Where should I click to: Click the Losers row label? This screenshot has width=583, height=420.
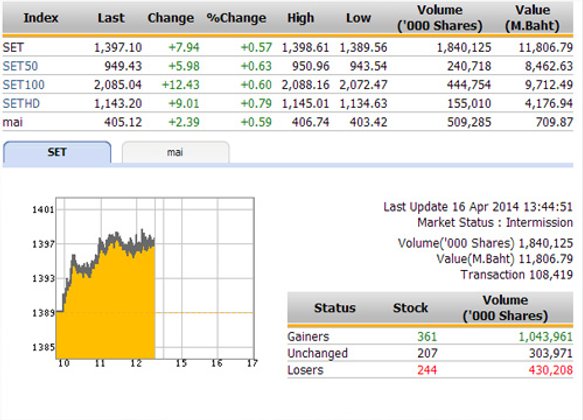point(305,370)
